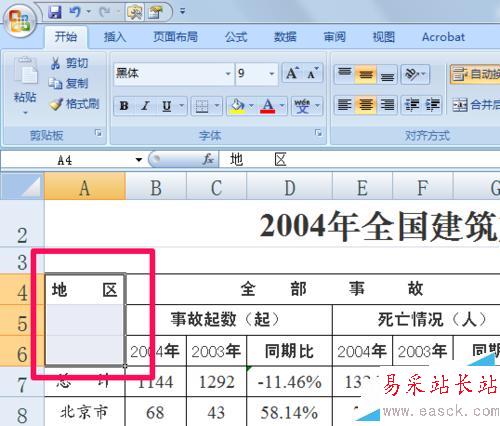Select row 8 header

click(22, 413)
